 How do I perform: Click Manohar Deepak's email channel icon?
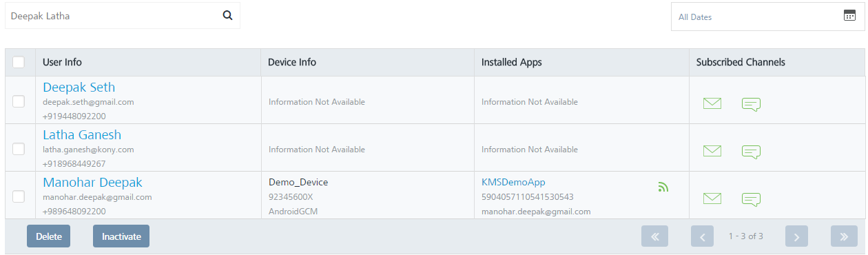click(x=712, y=198)
